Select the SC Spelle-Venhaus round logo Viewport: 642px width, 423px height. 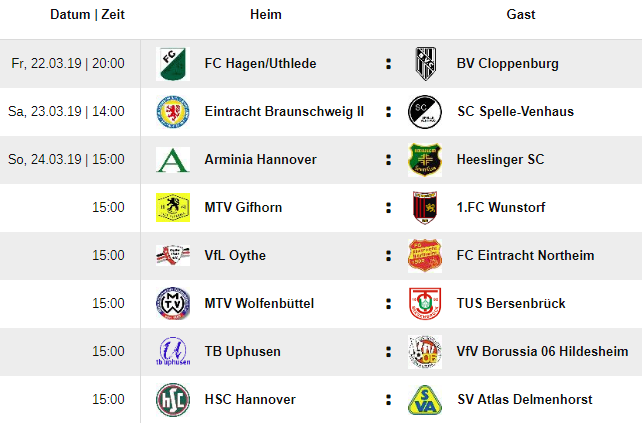click(x=425, y=112)
